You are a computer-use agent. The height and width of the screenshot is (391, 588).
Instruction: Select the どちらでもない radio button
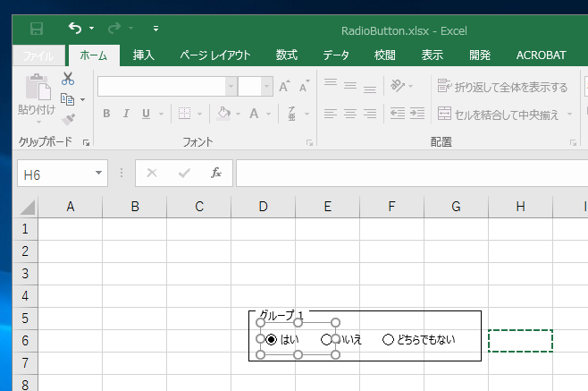pyautogui.click(x=388, y=340)
